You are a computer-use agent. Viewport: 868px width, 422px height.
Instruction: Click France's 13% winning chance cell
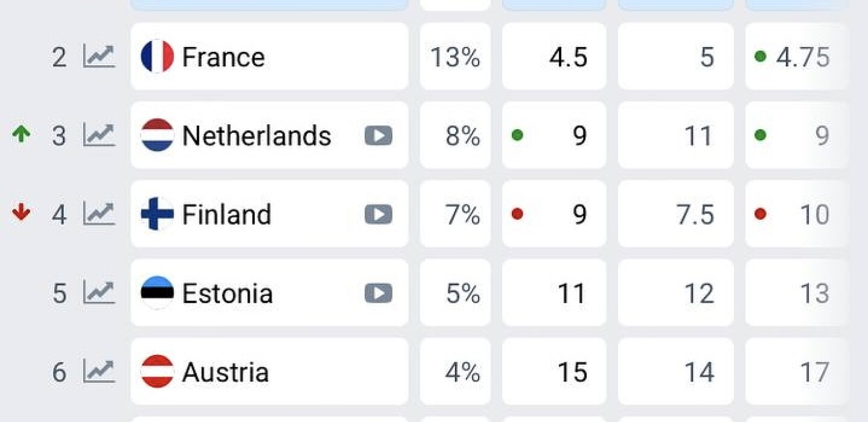pyautogui.click(x=455, y=57)
